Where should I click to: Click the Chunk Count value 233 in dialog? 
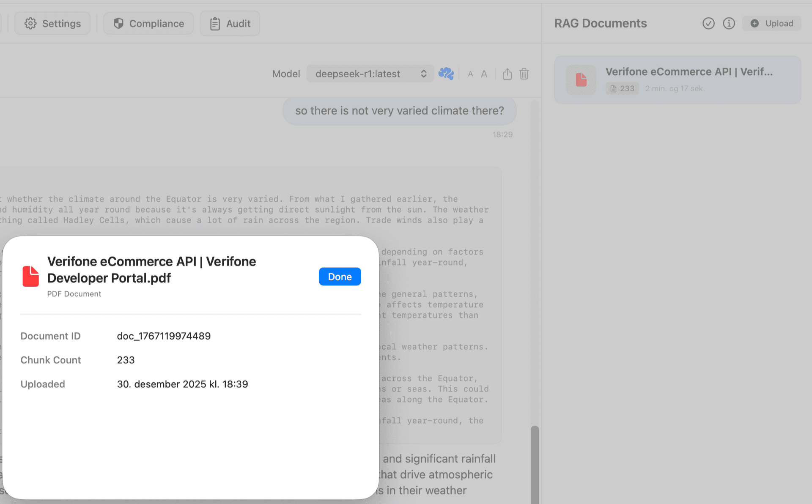click(126, 360)
